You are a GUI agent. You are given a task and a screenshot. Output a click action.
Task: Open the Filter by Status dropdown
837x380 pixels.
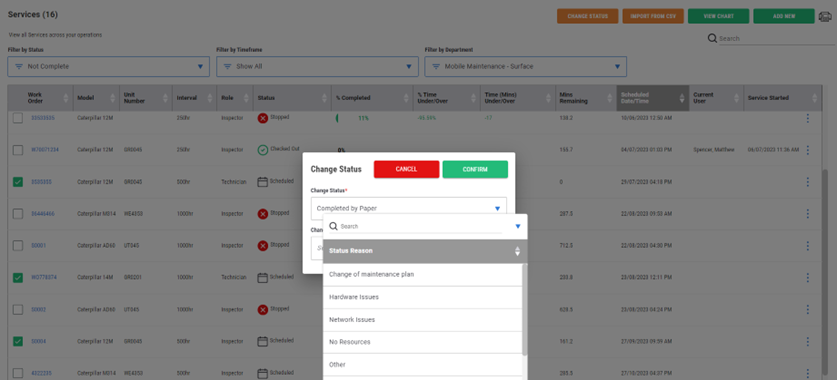pyautogui.click(x=108, y=67)
